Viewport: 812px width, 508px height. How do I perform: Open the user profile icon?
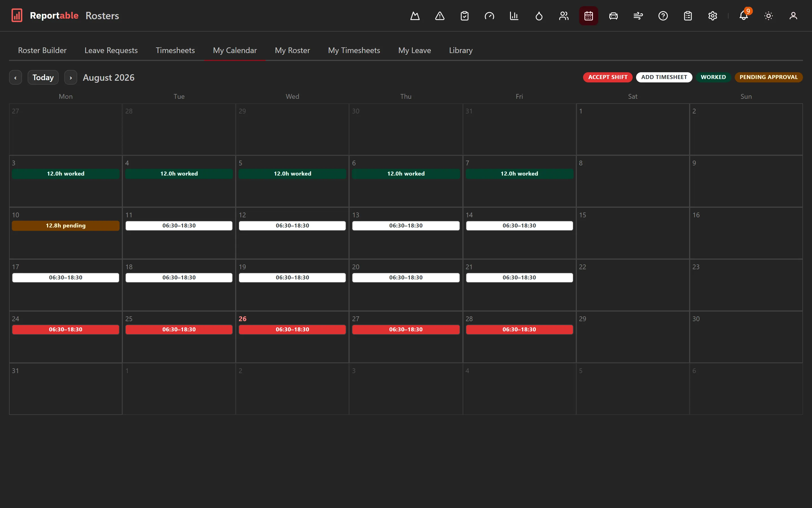click(x=793, y=16)
